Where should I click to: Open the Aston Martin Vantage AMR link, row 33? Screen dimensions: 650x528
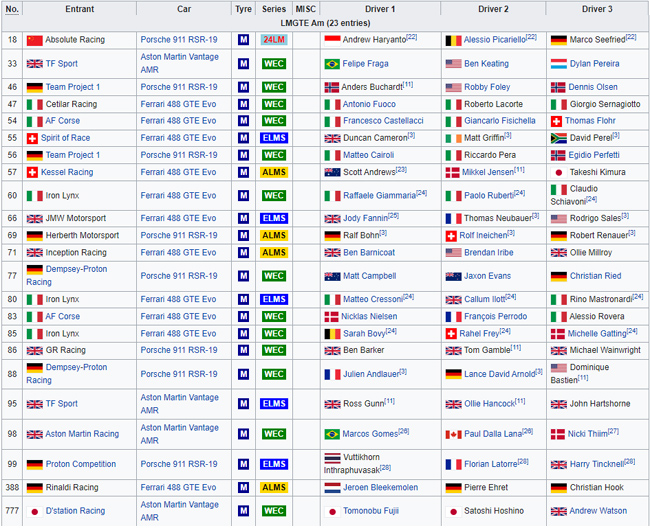(179, 63)
